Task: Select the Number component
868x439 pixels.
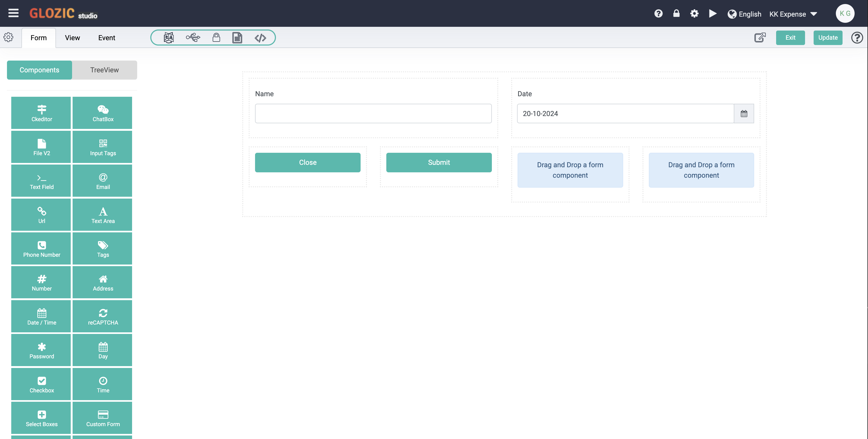Action: tap(41, 282)
